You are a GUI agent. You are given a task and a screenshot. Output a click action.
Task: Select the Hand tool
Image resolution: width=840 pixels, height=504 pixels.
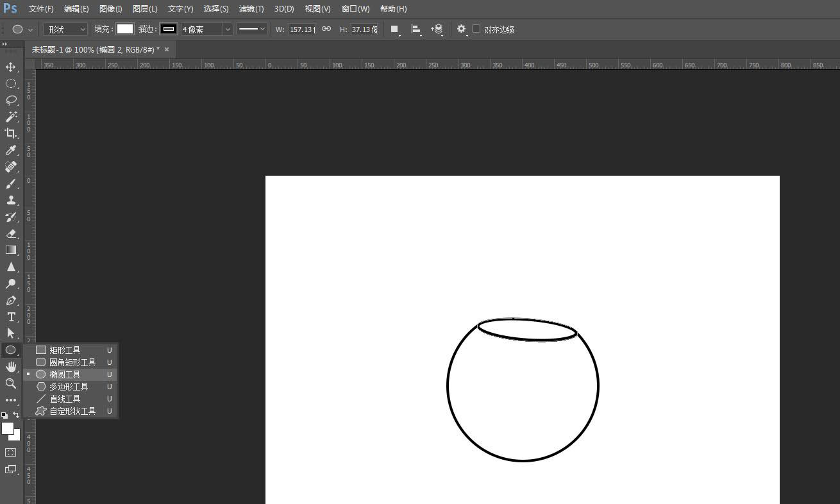[11, 367]
